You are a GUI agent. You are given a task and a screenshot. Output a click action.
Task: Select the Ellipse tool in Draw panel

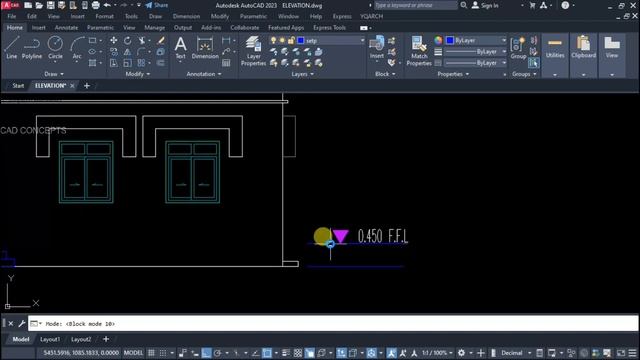93,52
